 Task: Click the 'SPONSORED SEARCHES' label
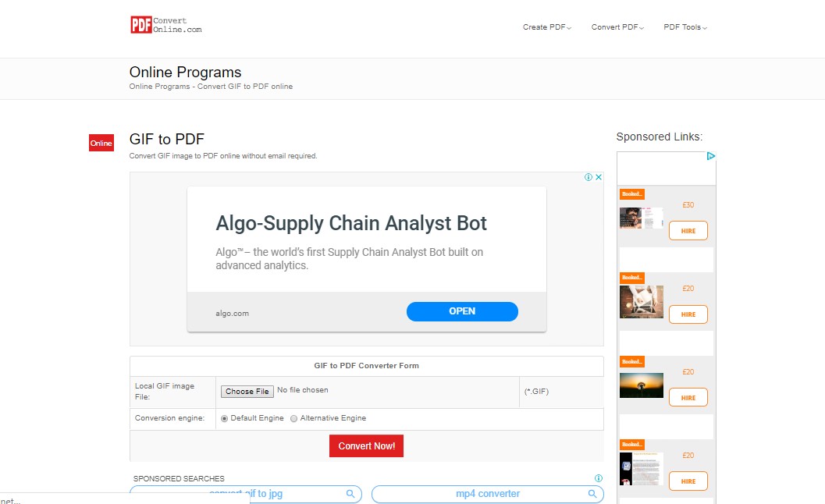coord(179,478)
